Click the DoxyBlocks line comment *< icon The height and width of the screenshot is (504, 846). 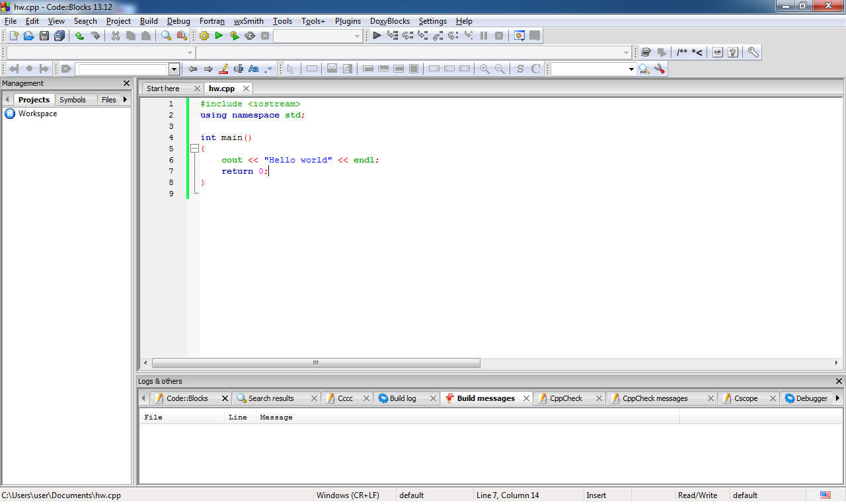click(x=697, y=52)
